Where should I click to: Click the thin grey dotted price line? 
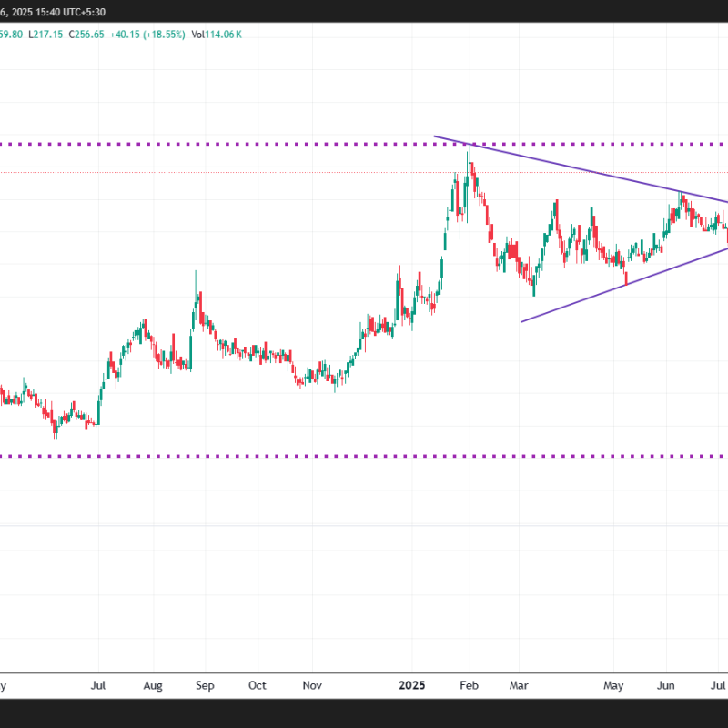point(273,171)
